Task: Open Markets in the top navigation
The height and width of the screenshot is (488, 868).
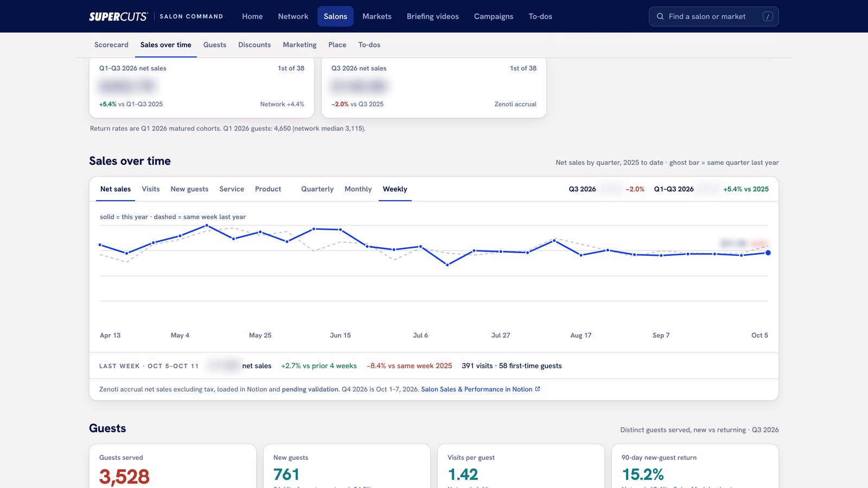Action: coord(377,16)
